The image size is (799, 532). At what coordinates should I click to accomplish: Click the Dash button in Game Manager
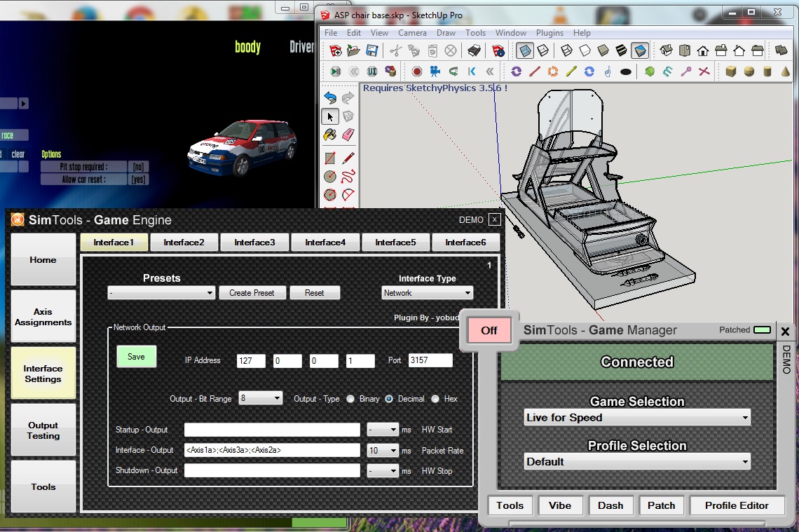[610, 505]
